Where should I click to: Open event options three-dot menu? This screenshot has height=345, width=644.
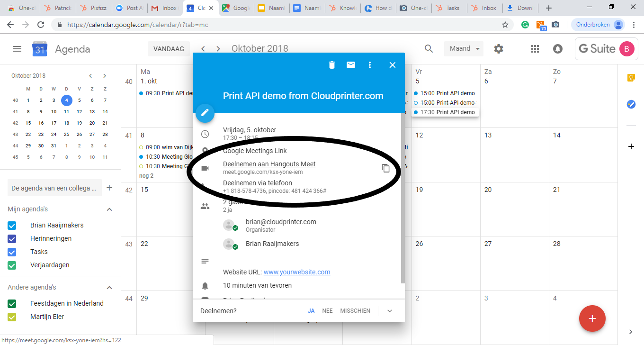tap(370, 65)
